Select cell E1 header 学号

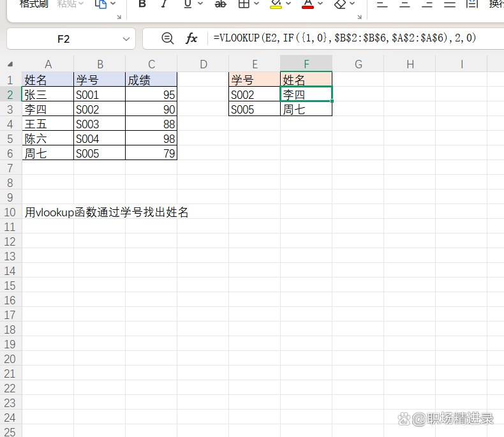pyautogui.click(x=255, y=79)
